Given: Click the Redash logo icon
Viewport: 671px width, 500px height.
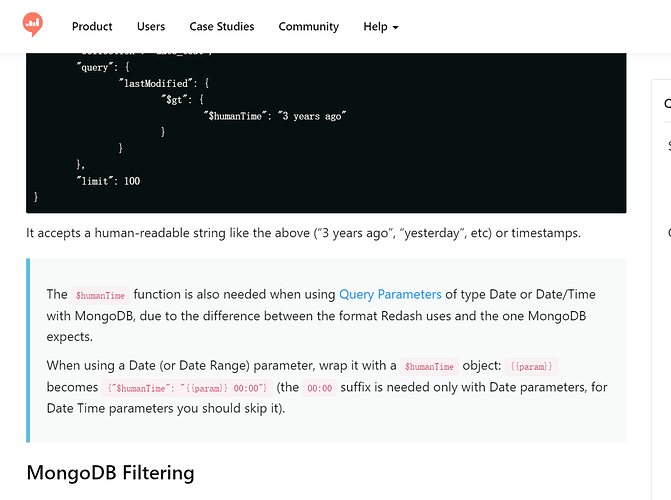Looking at the screenshot, I should point(33,24).
